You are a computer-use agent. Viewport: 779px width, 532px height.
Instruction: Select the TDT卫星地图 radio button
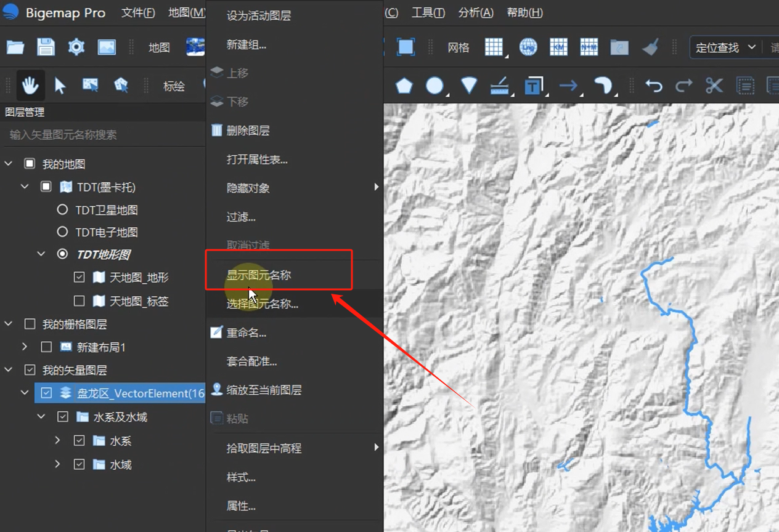[62, 210]
